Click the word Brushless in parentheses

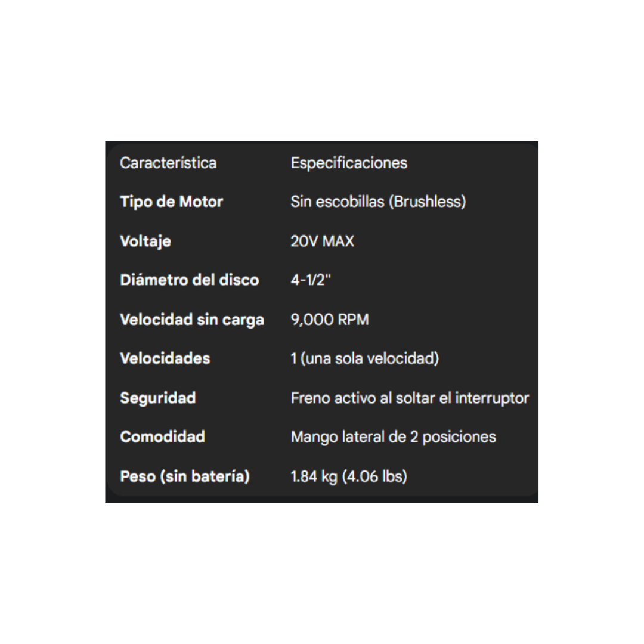427,202
